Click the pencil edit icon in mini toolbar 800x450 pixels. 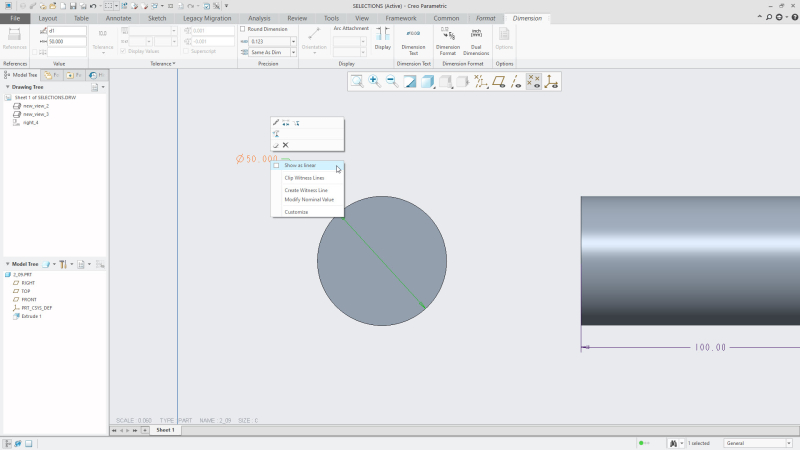[276, 122]
